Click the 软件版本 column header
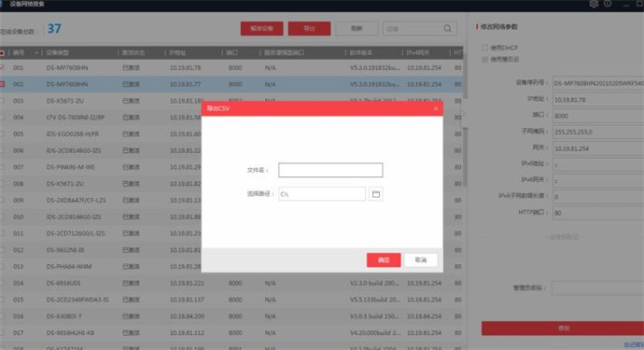 361,52
